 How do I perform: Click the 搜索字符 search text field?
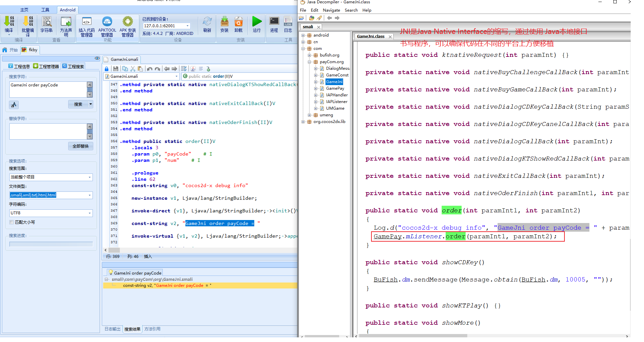(x=48, y=89)
